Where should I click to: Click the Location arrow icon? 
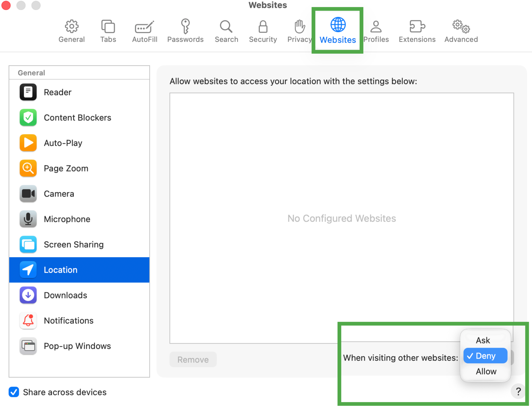[x=28, y=270]
